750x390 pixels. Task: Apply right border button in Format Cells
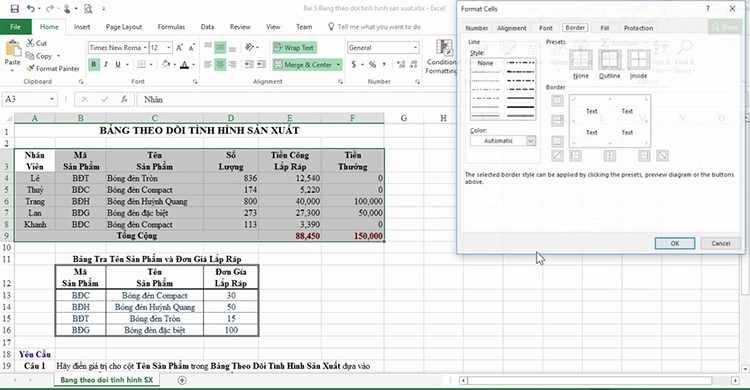(x=644, y=156)
